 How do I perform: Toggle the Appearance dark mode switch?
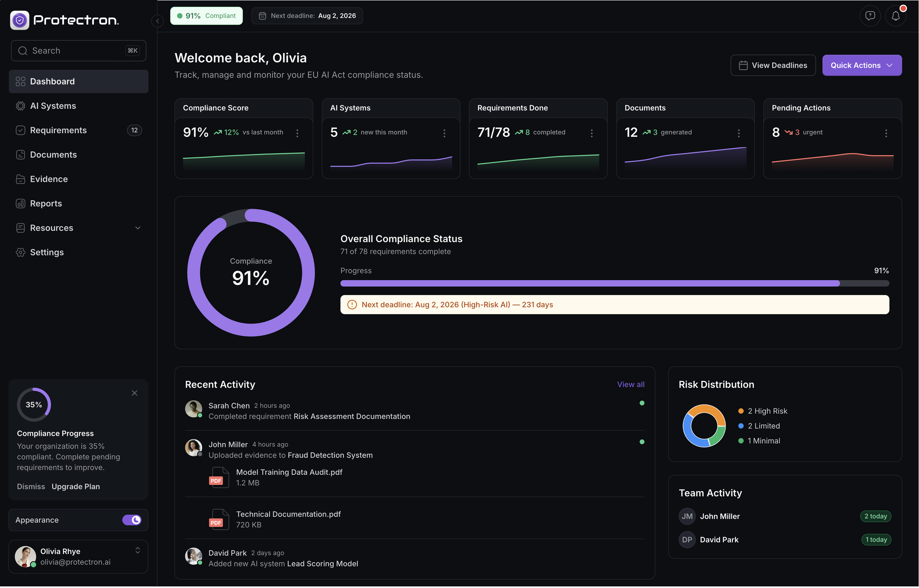tap(132, 520)
